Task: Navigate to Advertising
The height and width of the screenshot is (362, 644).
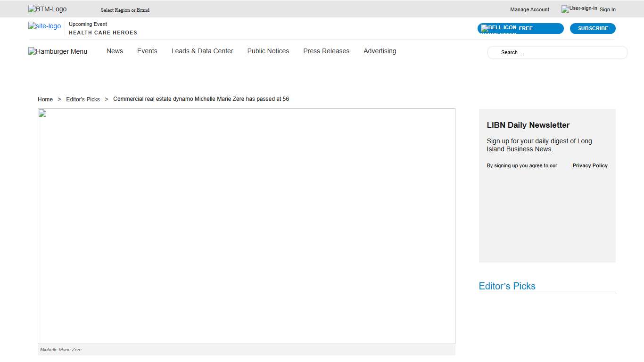Action: tap(380, 51)
